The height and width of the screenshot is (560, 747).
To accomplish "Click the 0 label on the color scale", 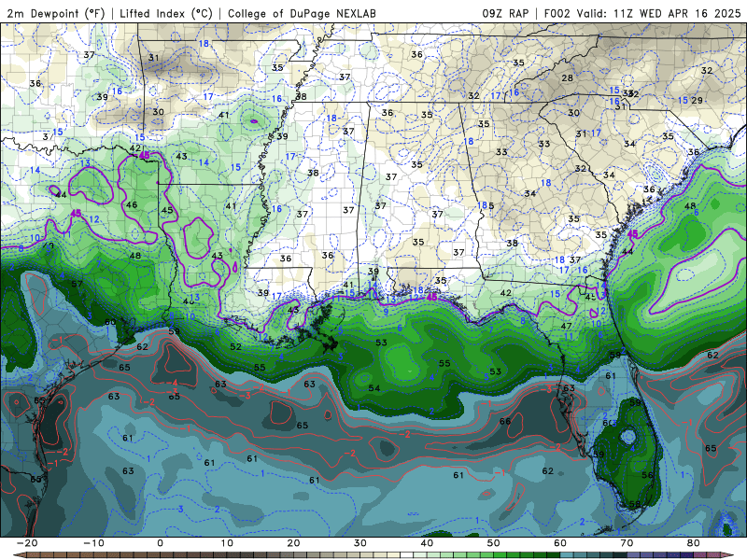I will (x=160, y=543).
